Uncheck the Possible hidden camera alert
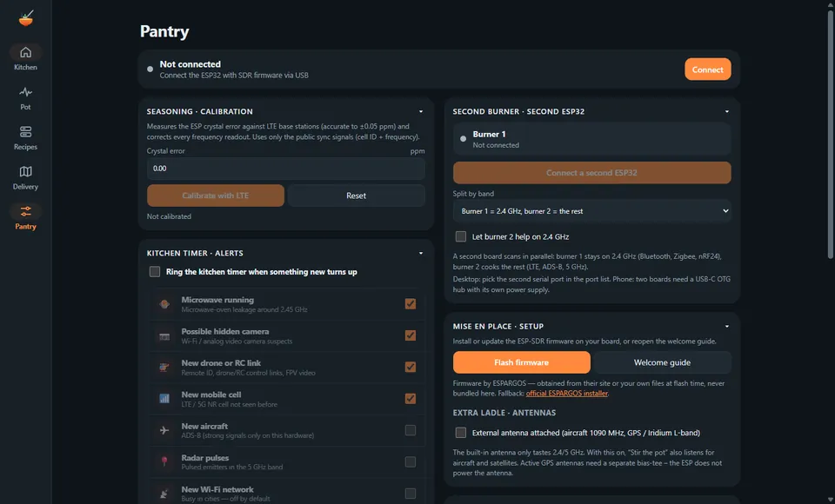Image resolution: width=835 pixels, height=504 pixels. point(410,335)
